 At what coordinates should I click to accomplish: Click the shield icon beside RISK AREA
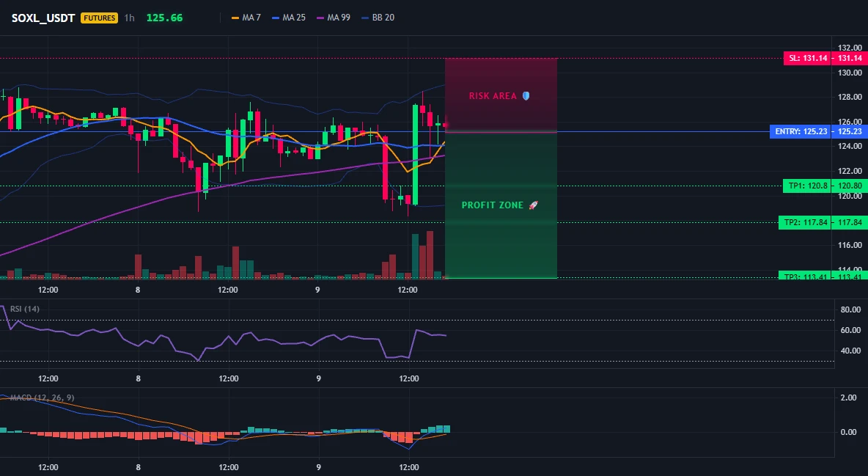click(526, 96)
